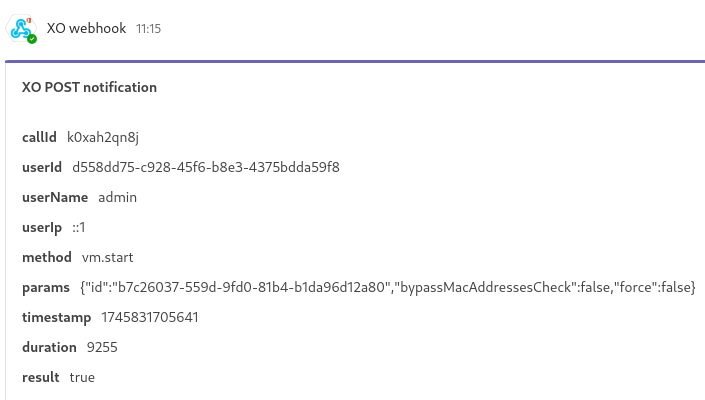Click the callId field label
The height and width of the screenshot is (400, 705).
click(39, 138)
